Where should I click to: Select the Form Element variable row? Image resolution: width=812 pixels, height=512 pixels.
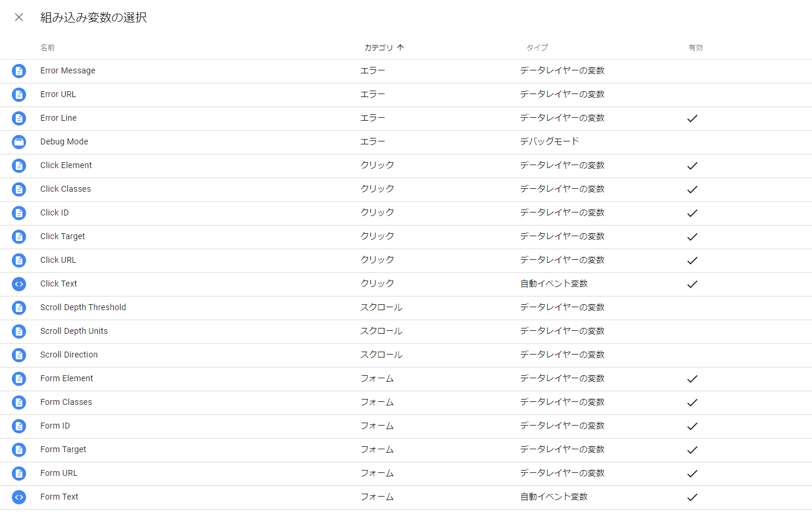click(x=67, y=378)
